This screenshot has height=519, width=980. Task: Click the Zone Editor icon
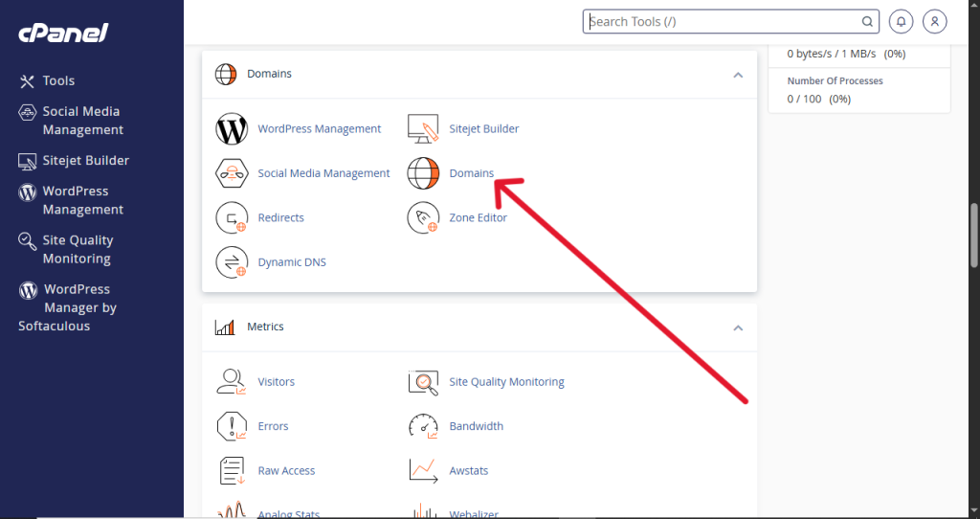point(423,217)
